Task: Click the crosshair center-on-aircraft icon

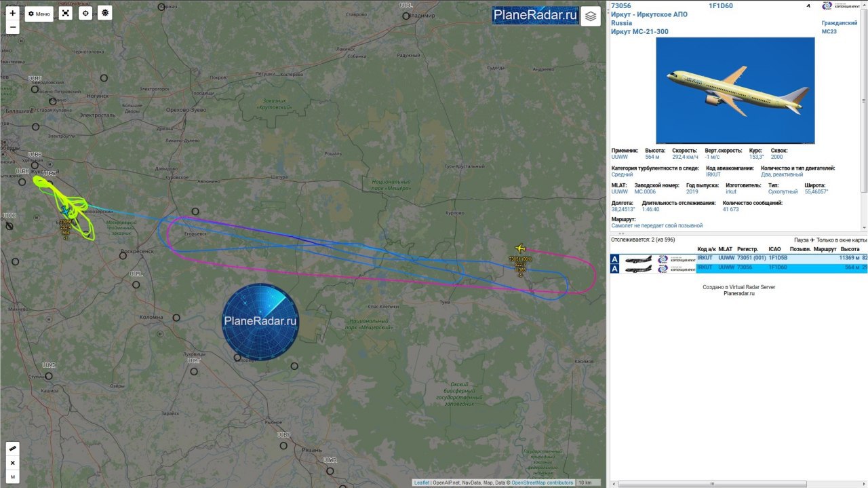Action: 85,14
